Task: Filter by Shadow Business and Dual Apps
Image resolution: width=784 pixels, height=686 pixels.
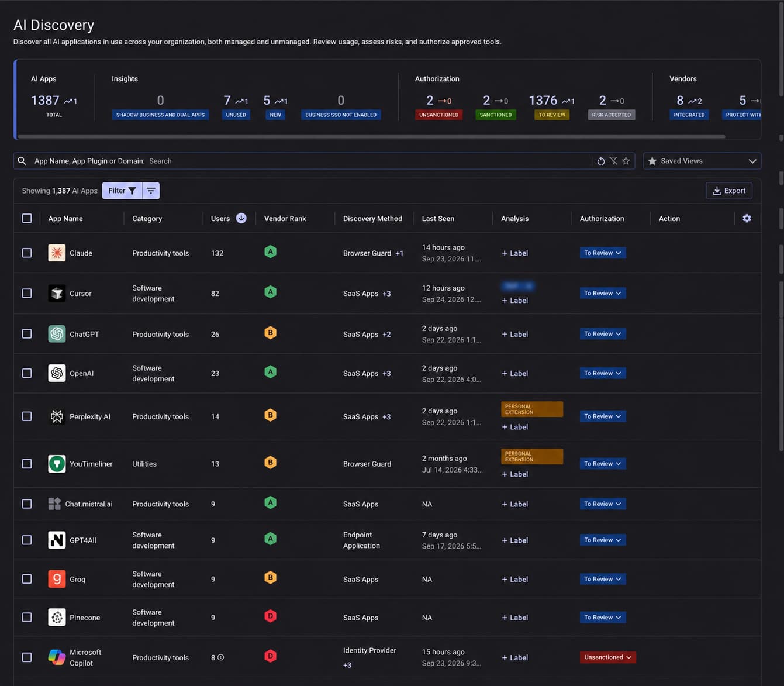Action: [160, 115]
